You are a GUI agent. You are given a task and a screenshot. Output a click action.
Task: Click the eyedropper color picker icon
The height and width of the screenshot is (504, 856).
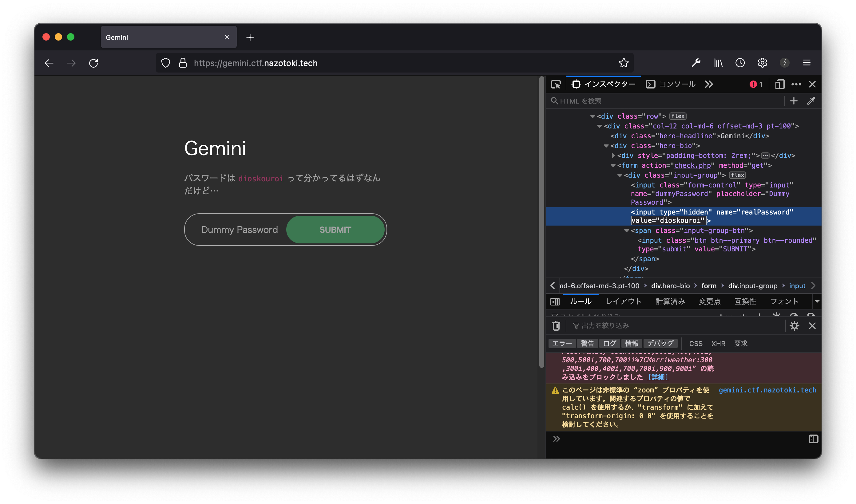pyautogui.click(x=811, y=101)
